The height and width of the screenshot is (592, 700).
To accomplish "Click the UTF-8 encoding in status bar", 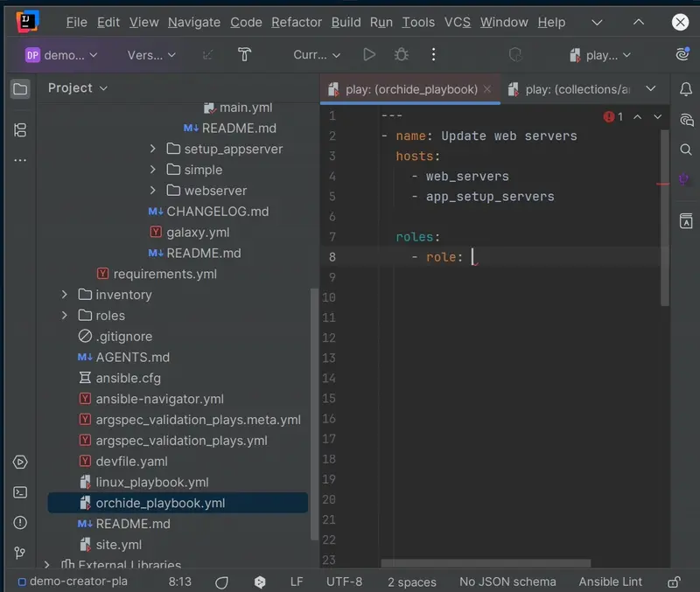I will tap(344, 582).
